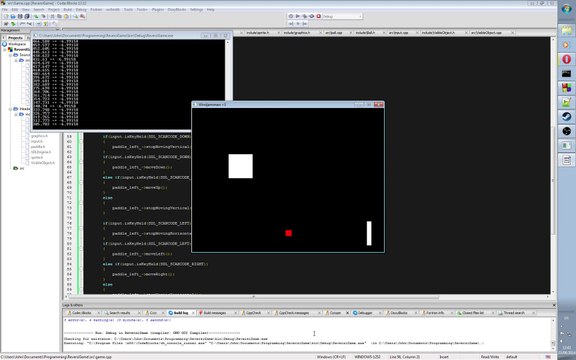Click the Read/Write indicator in status bar
Screen dimensions: 576x360
coord(489,357)
